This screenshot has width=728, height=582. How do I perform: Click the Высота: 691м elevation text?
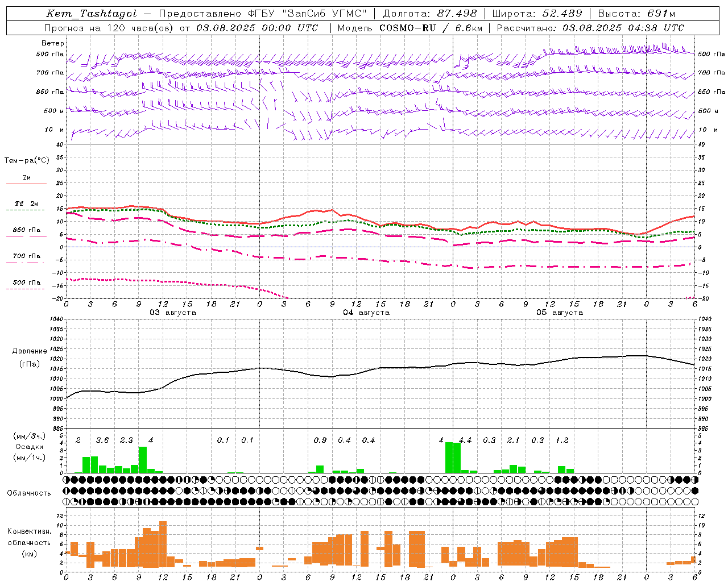637,14
